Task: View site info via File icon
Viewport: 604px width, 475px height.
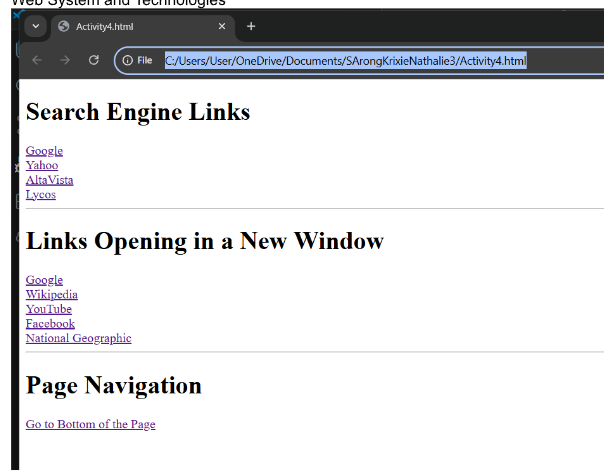Action: pos(137,61)
